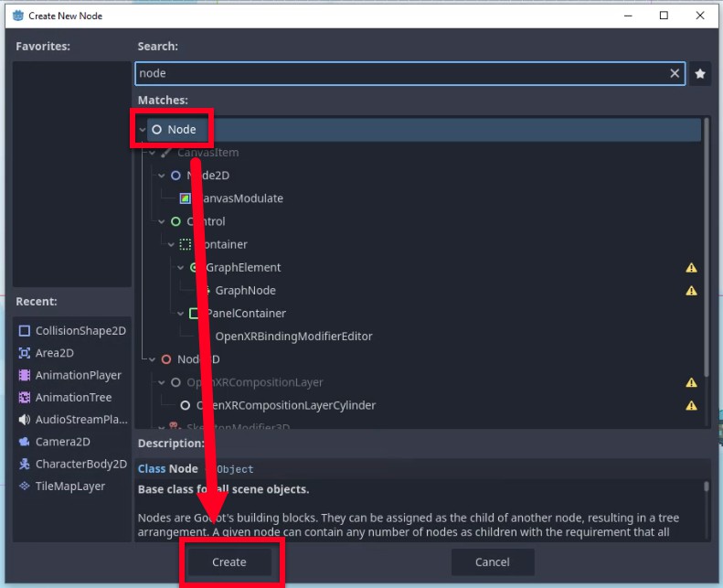Click the TileMapLayer grid icon
Image resolution: width=723 pixels, height=588 pixels.
(25, 486)
